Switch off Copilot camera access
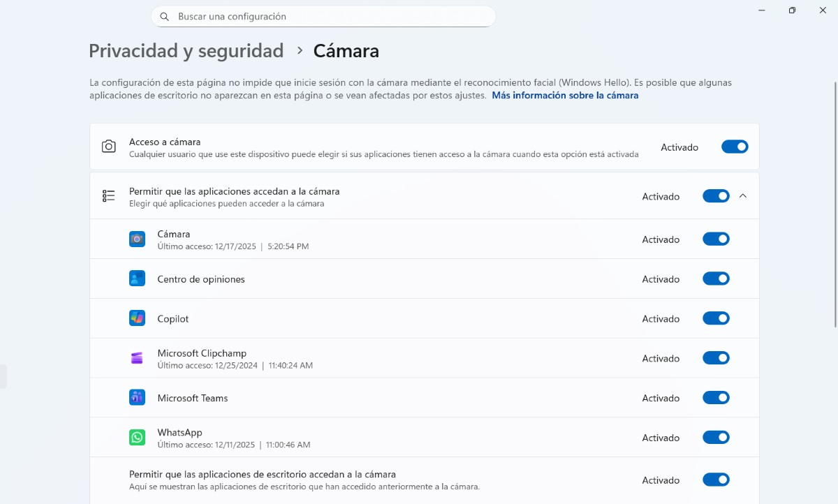This screenshot has width=838, height=504. 716,318
